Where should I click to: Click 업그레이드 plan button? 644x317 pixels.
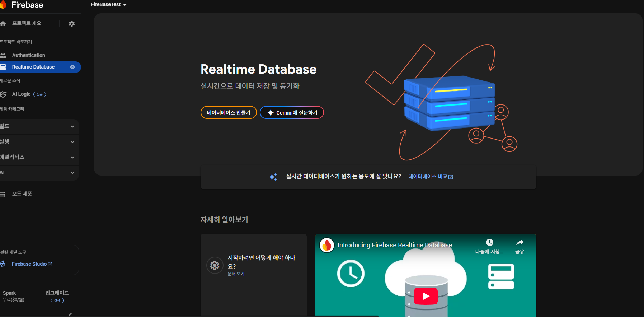(57, 293)
